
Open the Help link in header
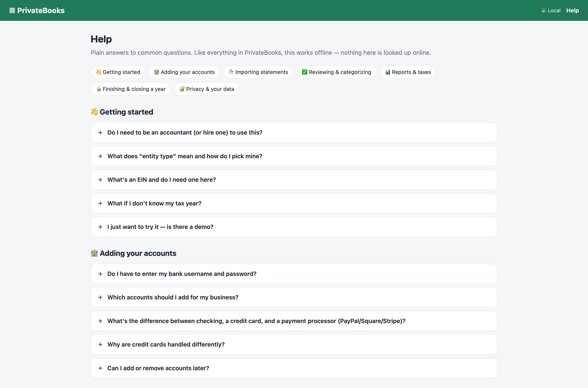572,10
